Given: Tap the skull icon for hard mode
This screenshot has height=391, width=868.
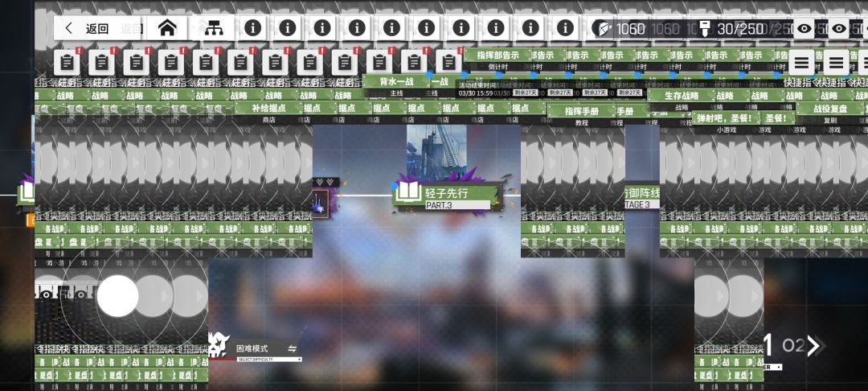Looking at the screenshot, I should [219, 345].
